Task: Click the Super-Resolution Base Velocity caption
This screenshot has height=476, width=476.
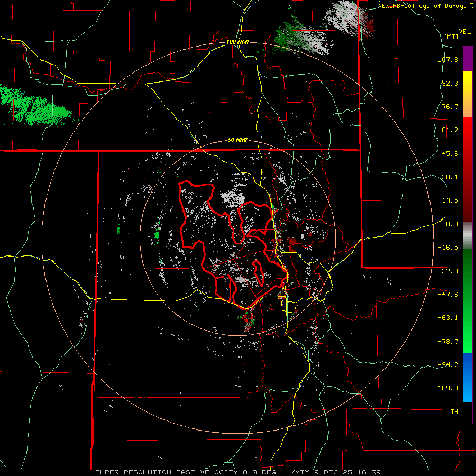Action: pyautogui.click(x=238, y=472)
